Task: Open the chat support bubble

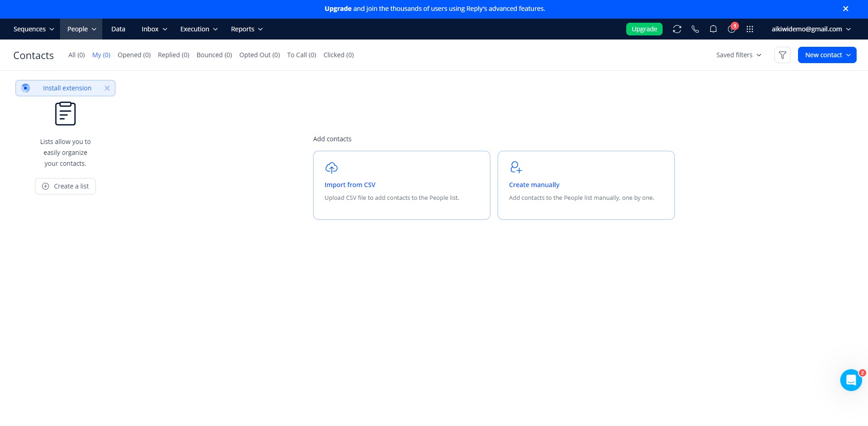Action: coord(851,380)
